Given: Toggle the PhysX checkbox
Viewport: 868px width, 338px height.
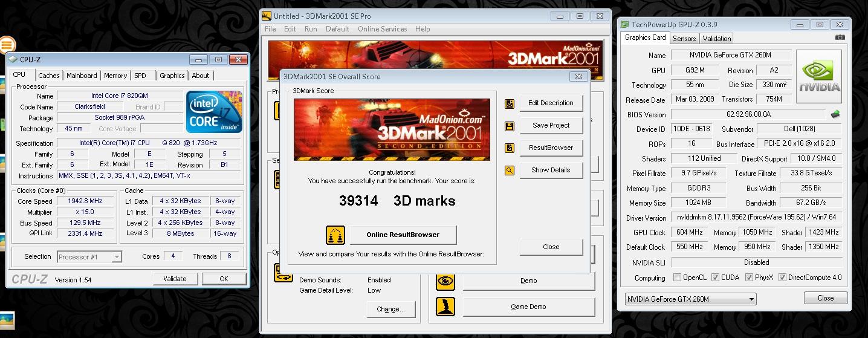Looking at the screenshot, I should point(750,278).
